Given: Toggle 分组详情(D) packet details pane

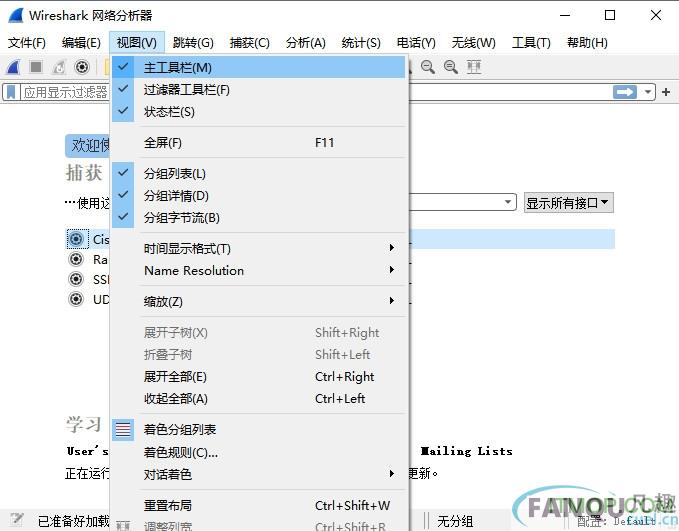Looking at the screenshot, I should point(259,195).
